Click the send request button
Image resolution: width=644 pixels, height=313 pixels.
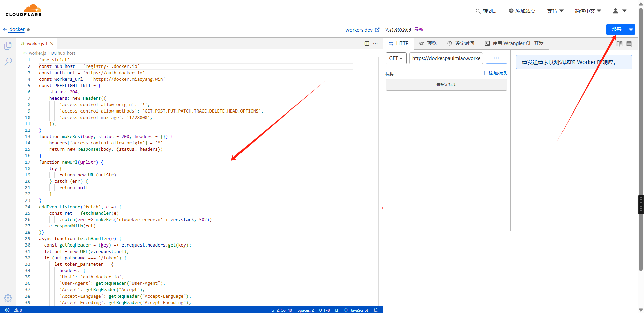[496, 58]
